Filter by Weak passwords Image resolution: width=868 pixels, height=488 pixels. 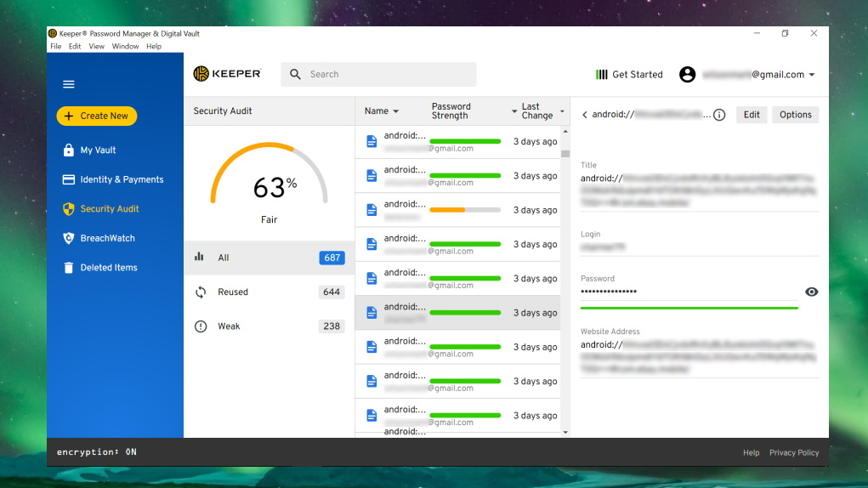pyautogui.click(x=269, y=326)
